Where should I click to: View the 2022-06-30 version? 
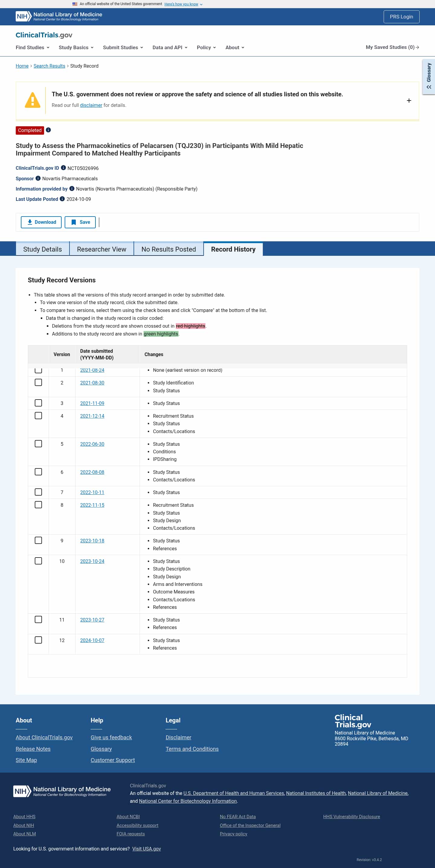[92, 444]
